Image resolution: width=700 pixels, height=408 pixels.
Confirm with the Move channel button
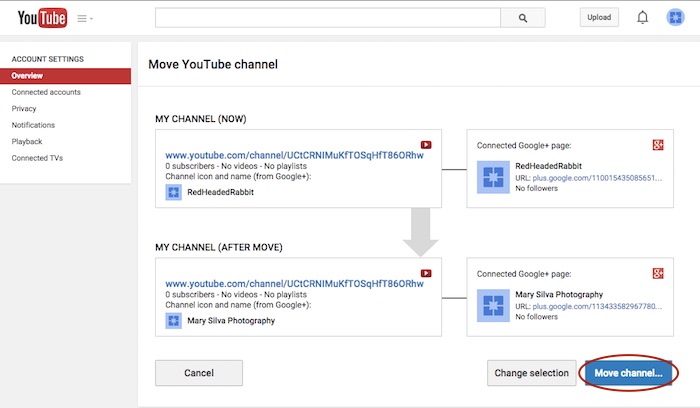click(628, 373)
